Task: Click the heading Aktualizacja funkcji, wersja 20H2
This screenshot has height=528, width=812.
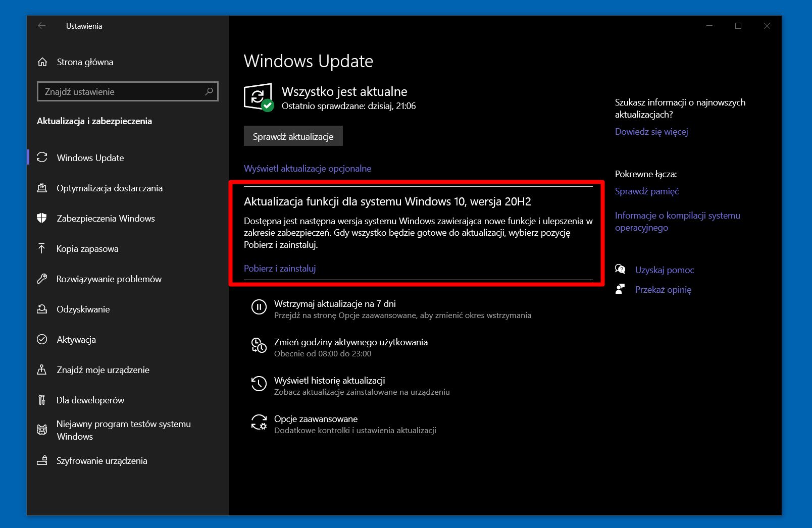Action: coord(387,201)
